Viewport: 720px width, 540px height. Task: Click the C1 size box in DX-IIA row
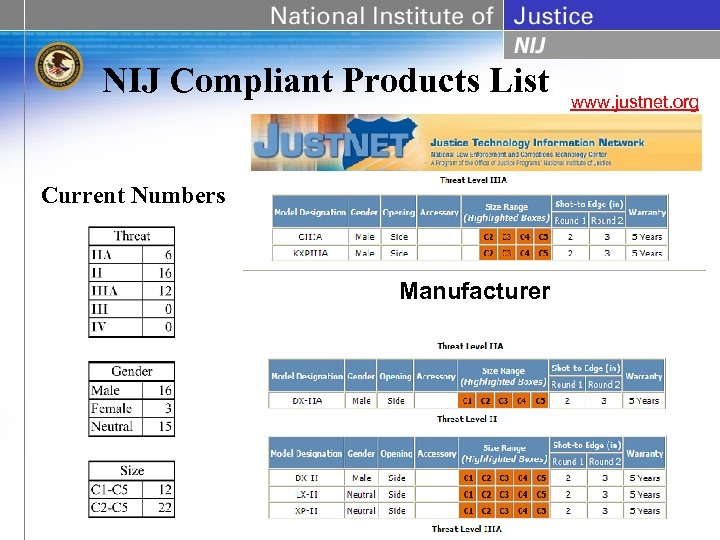coord(467,401)
